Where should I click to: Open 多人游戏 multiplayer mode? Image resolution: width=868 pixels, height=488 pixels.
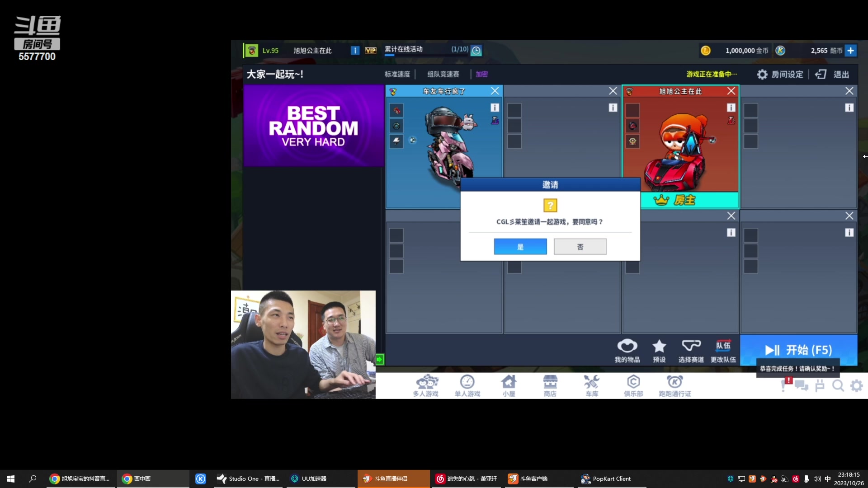(x=425, y=386)
